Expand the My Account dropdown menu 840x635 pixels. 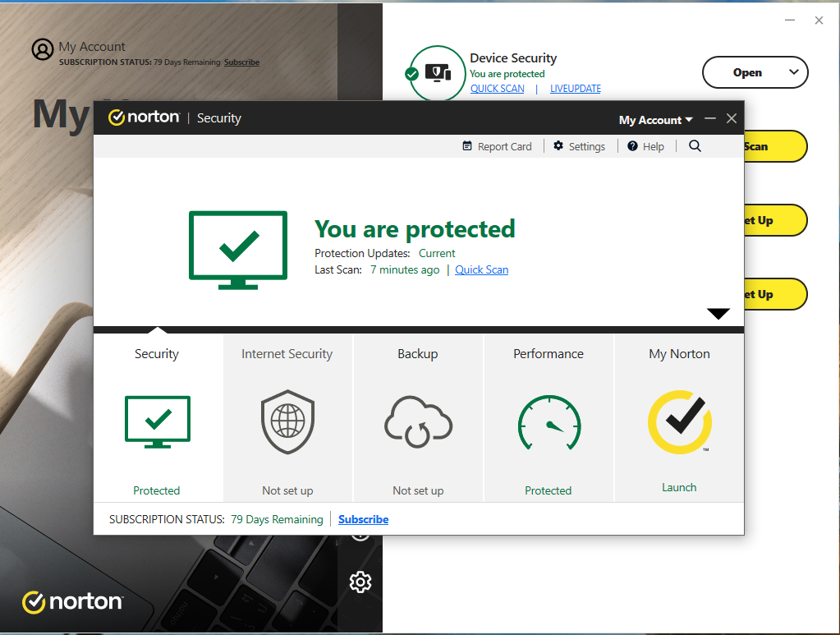(x=656, y=120)
